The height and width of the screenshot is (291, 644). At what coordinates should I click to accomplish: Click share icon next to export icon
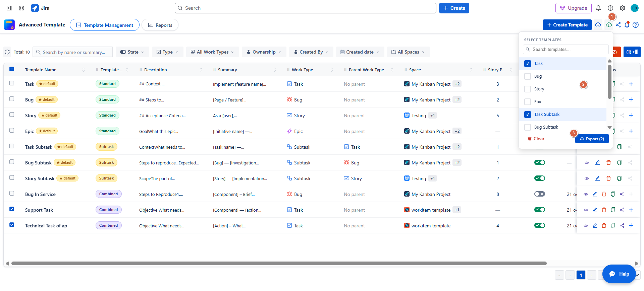(x=618, y=25)
